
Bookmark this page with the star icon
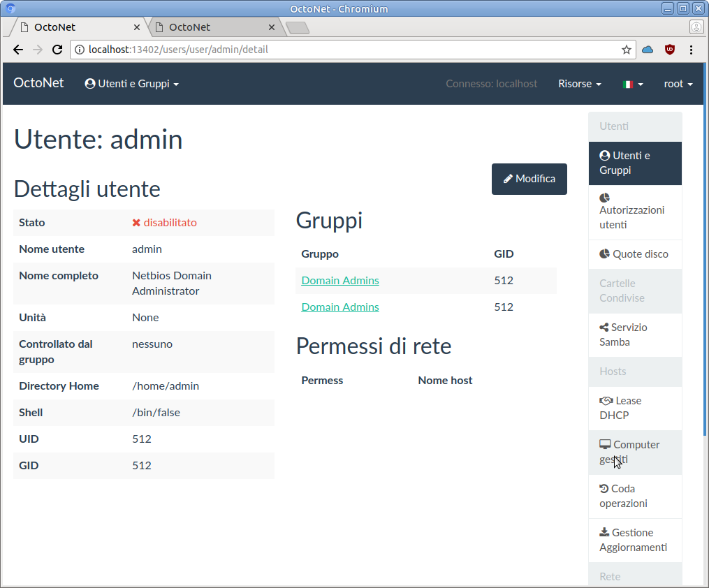(x=627, y=50)
